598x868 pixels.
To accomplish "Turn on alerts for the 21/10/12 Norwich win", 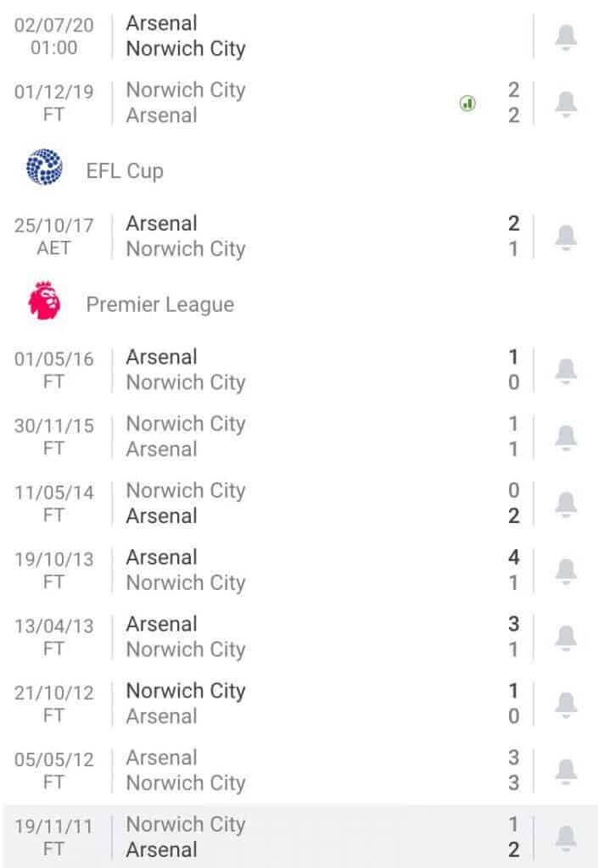I will pos(564,703).
